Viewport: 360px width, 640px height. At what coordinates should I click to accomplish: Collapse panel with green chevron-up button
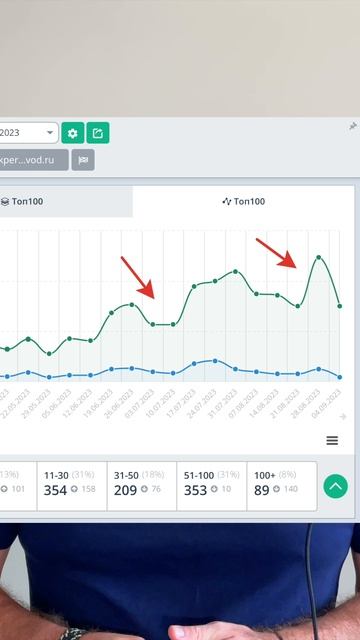coord(336,486)
